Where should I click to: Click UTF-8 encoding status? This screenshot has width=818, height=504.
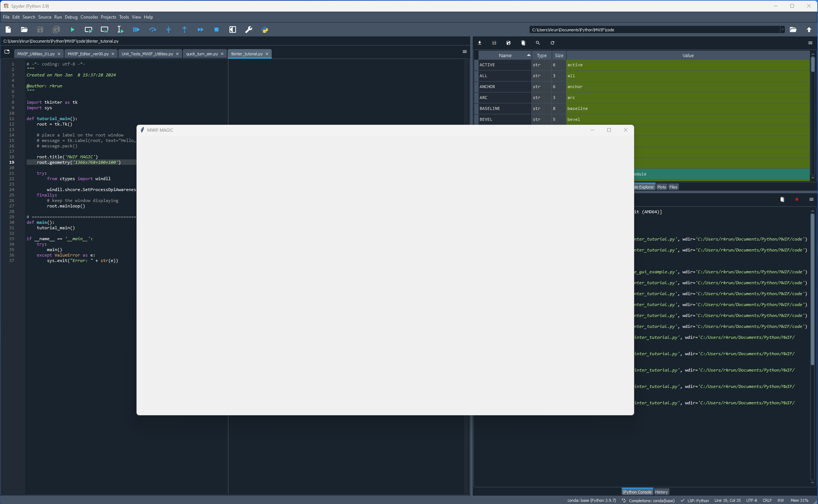click(x=751, y=501)
